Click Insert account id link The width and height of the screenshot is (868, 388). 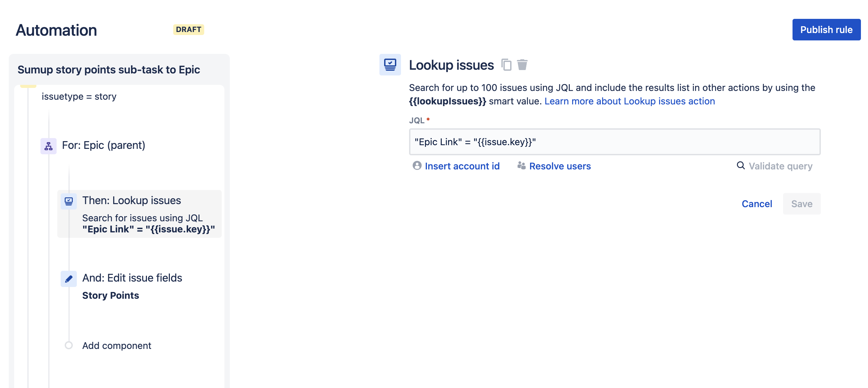[462, 166]
